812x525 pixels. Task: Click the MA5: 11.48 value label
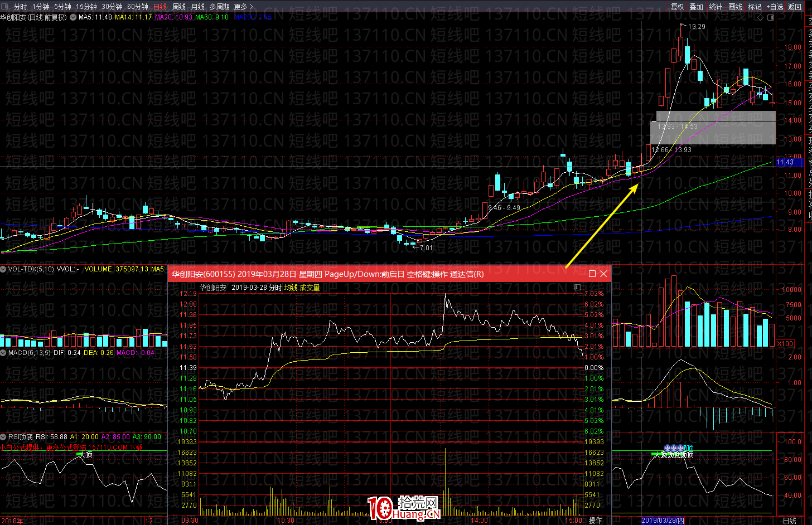click(x=95, y=17)
